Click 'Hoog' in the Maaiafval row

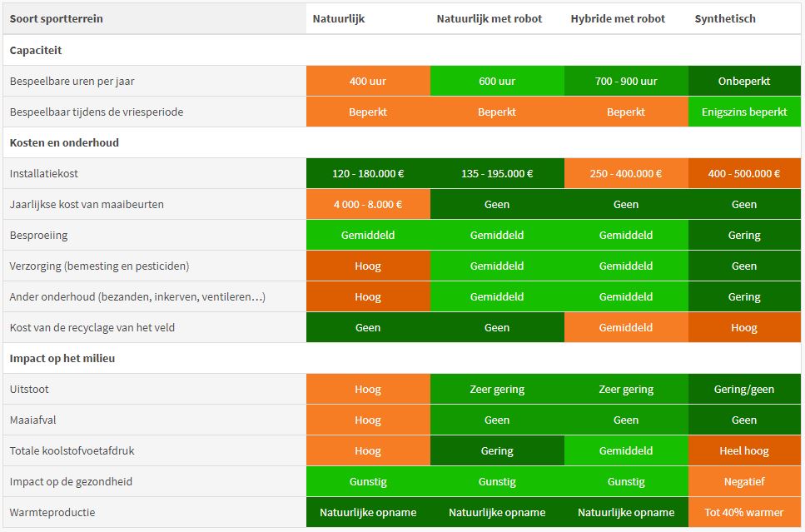click(x=368, y=420)
